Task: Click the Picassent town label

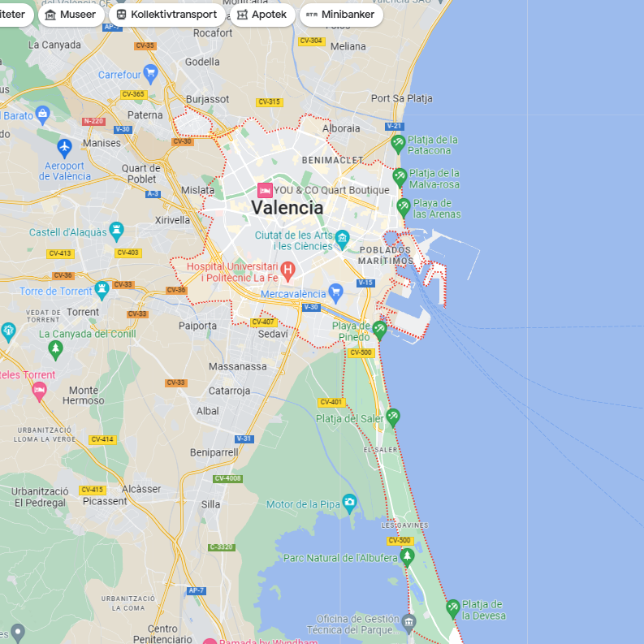Action: coord(105,501)
